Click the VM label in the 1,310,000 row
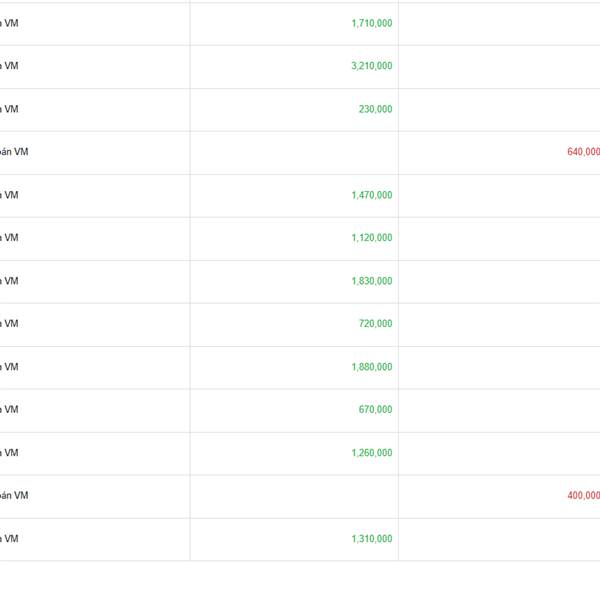This screenshot has height=600, width=600. 9,539
